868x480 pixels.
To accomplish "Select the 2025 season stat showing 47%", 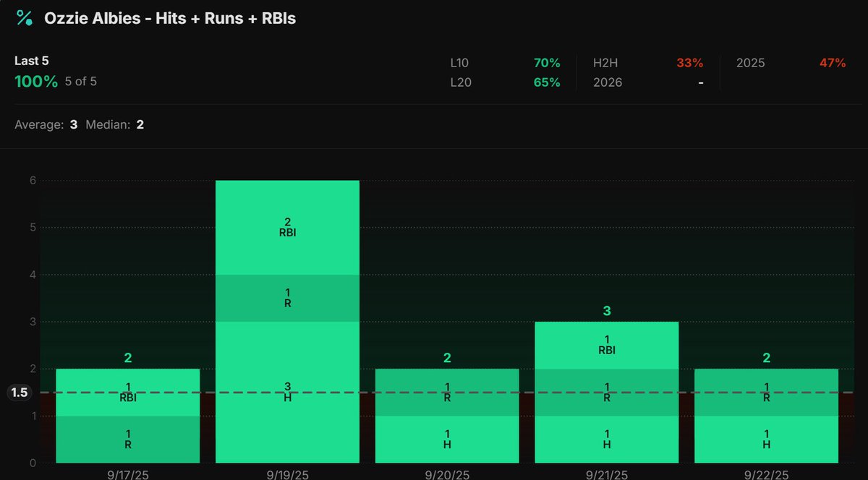I will pyautogui.click(x=833, y=63).
